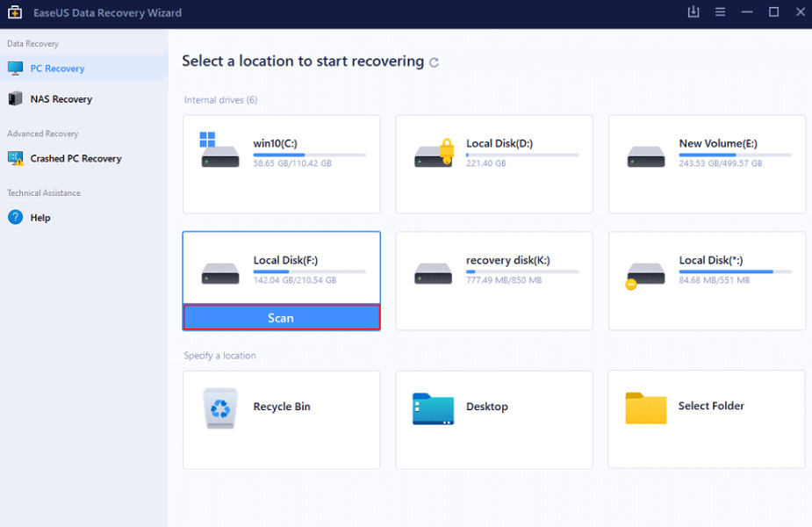Click the 142.04 GB/210.54 GB text
The width and height of the screenshot is (812, 527).
(x=295, y=280)
